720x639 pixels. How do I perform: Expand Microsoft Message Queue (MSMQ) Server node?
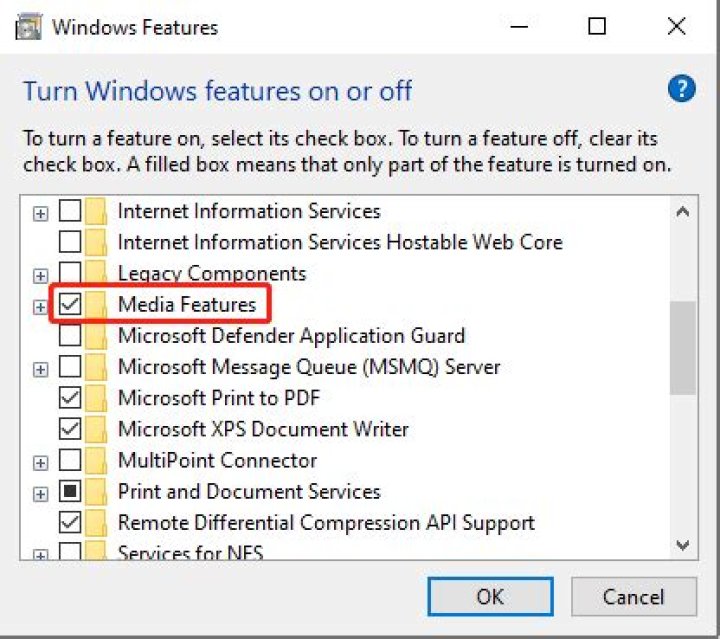point(41,369)
